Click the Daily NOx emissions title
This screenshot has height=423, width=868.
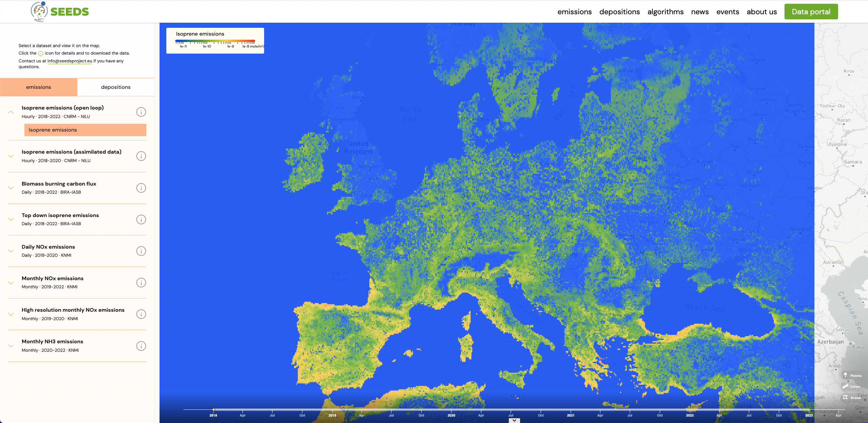[48, 247]
